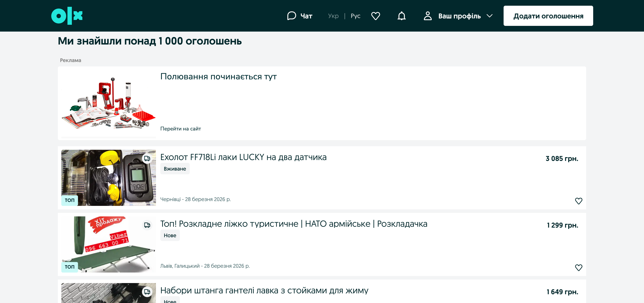Screen dimensions: 644x303
Task: Open Ехолот FF718Li лаки LUCKY listing title
Action: 243,157
